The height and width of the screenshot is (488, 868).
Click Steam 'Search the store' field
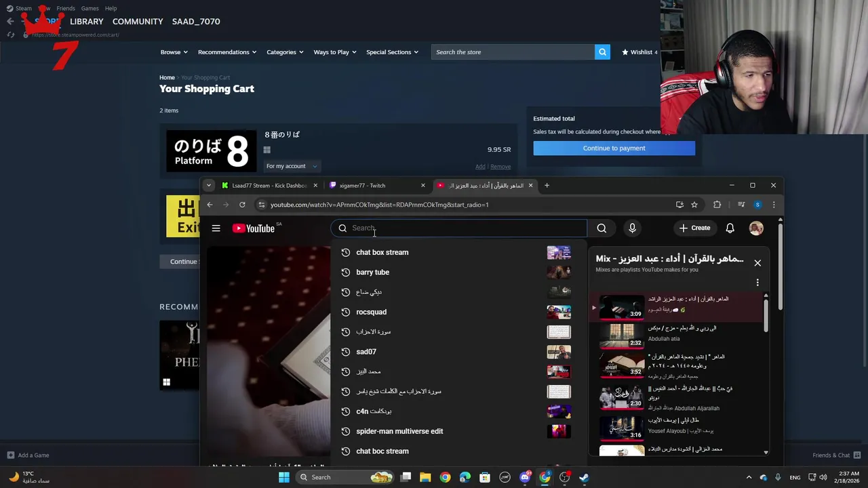[x=513, y=52]
